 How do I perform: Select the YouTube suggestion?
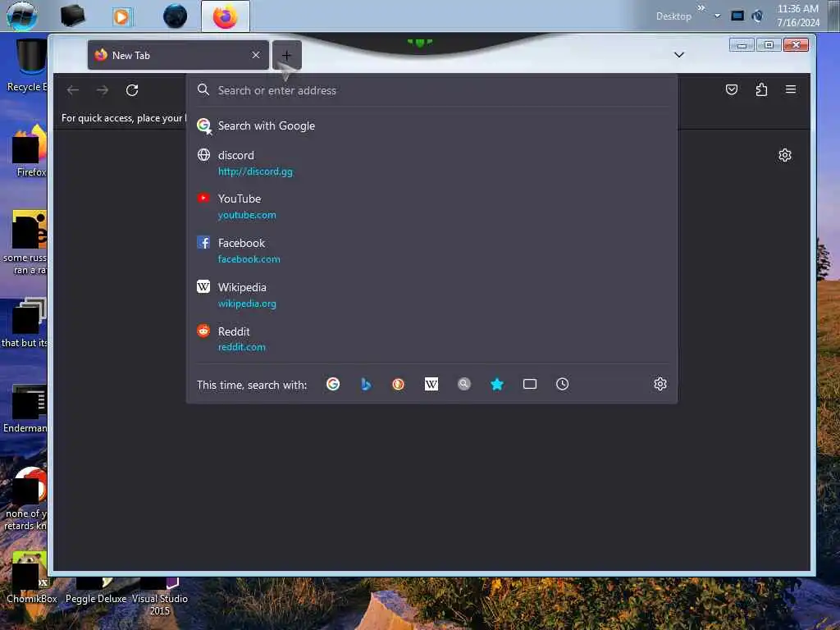tap(431, 206)
